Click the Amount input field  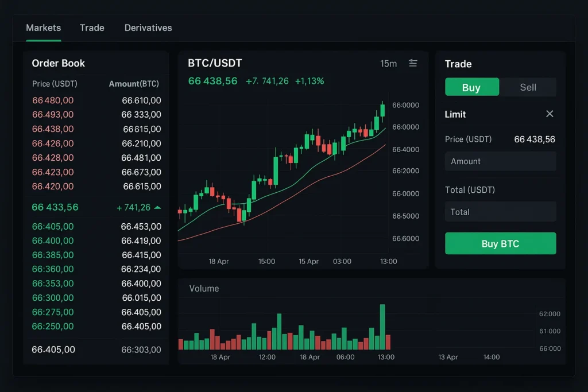click(x=500, y=161)
